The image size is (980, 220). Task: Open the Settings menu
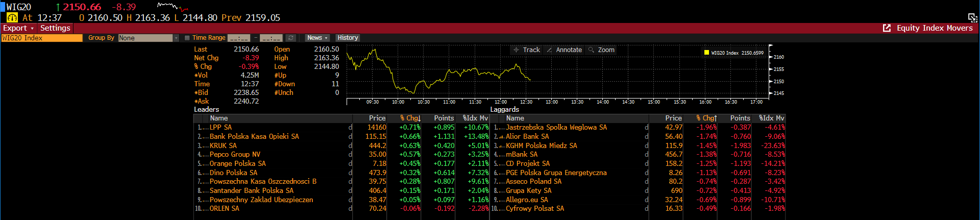(x=55, y=28)
